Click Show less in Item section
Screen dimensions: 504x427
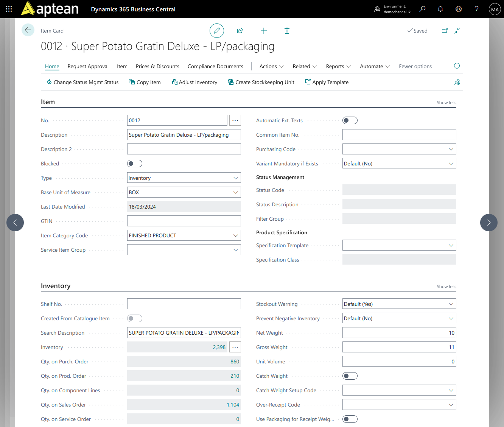[446, 103]
